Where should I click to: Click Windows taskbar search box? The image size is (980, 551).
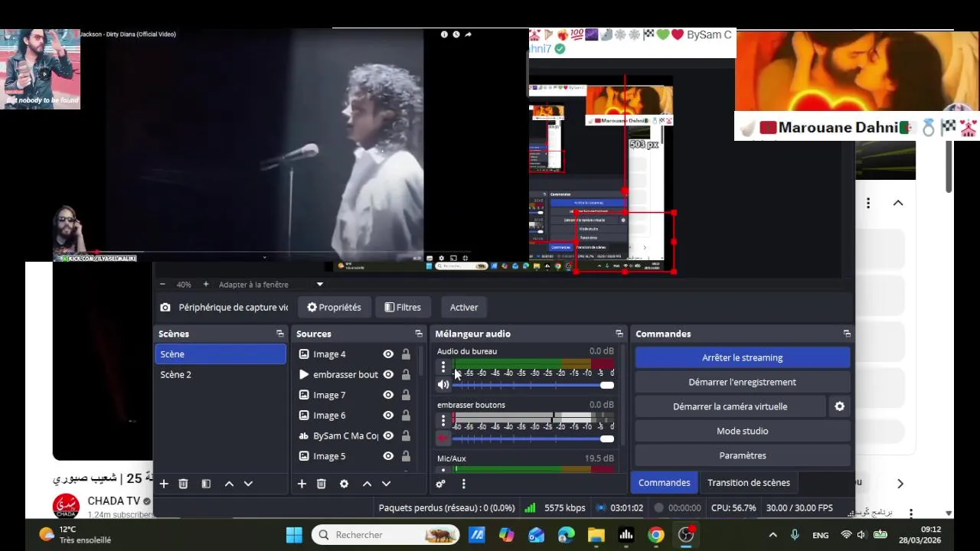(386, 535)
